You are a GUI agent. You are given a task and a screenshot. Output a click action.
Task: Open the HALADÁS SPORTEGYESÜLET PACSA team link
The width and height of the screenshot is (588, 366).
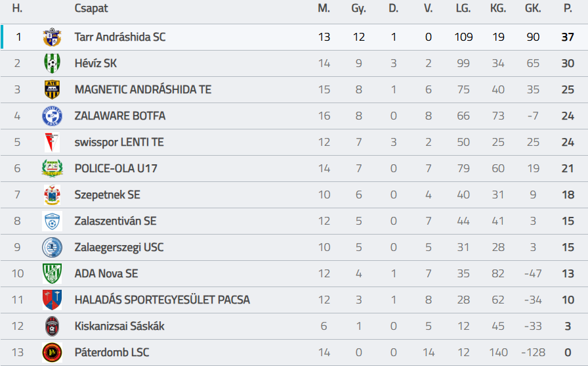coord(162,300)
